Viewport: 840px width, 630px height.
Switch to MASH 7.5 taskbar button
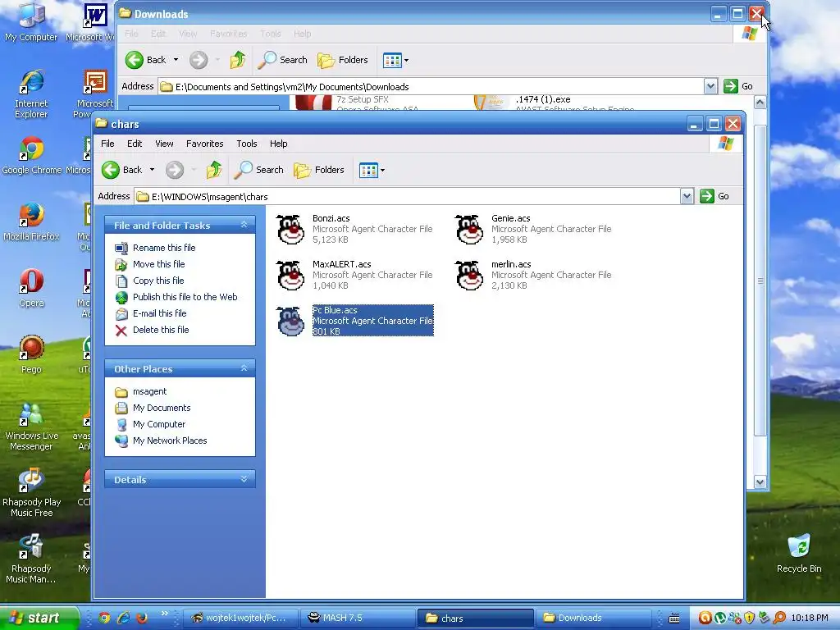(358, 618)
